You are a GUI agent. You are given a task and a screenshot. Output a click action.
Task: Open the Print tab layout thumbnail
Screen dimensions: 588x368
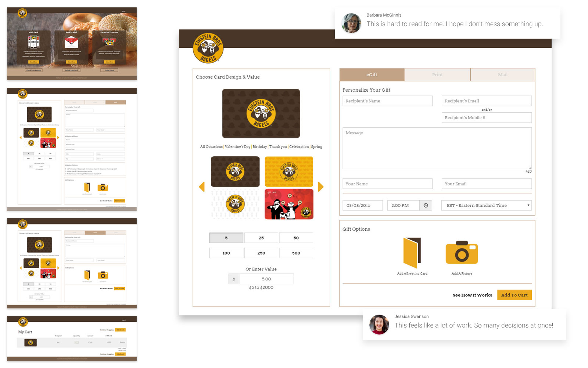click(72, 263)
